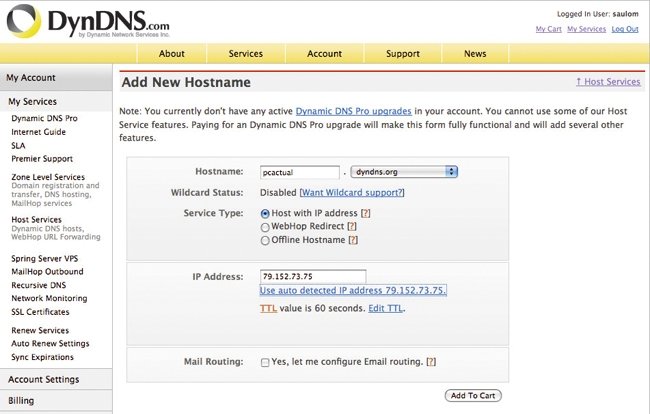
Task: Open the Account navigation tab
Action: [x=325, y=54]
